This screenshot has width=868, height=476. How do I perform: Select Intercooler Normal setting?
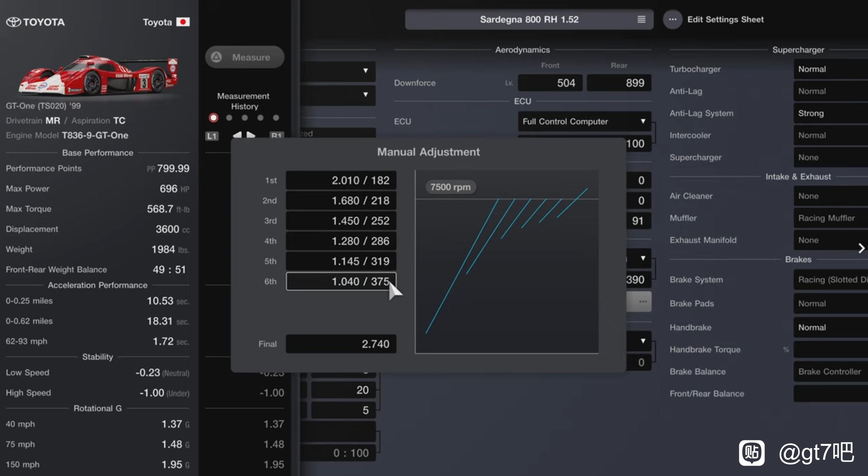[x=831, y=135]
